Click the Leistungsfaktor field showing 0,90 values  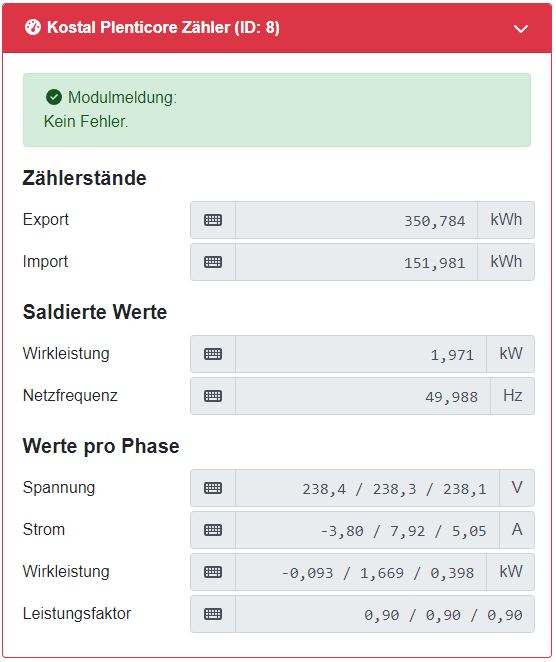coord(385,614)
